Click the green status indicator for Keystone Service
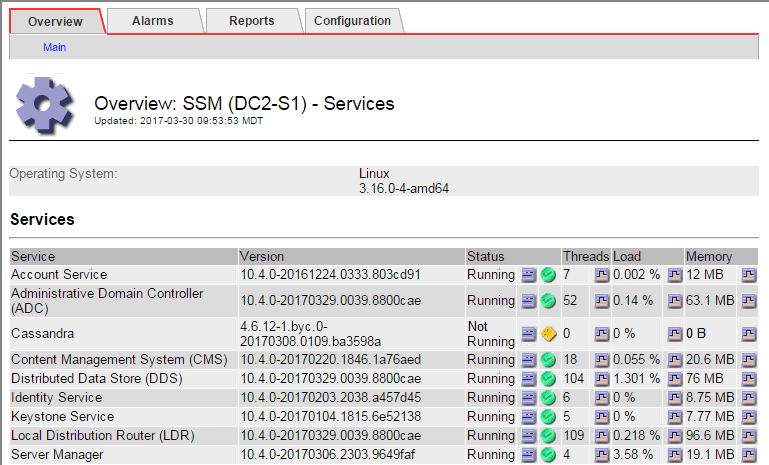Viewport: 769px width, 465px height. 548,417
